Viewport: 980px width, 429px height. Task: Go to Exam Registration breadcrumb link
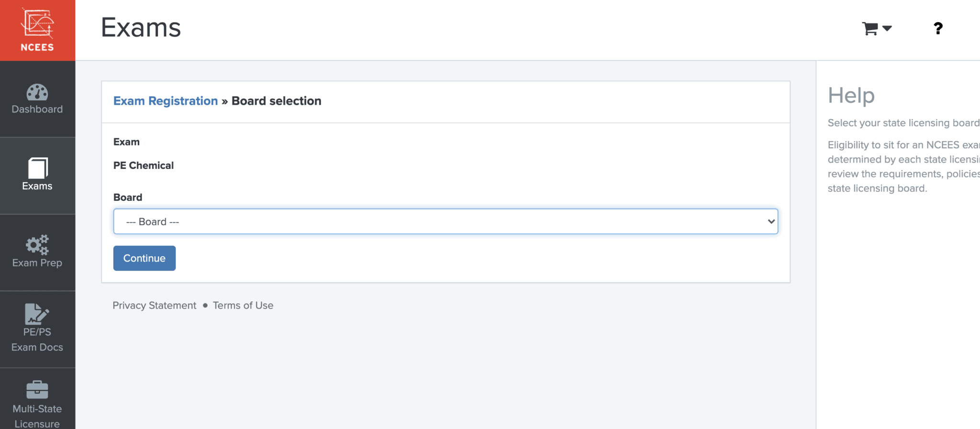[x=166, y=101]
